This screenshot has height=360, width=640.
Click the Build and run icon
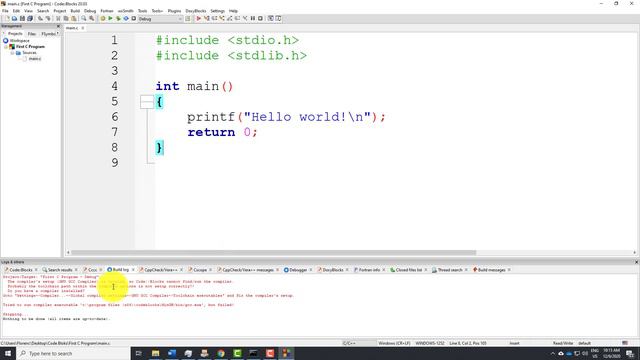click(x=118, y=18)
